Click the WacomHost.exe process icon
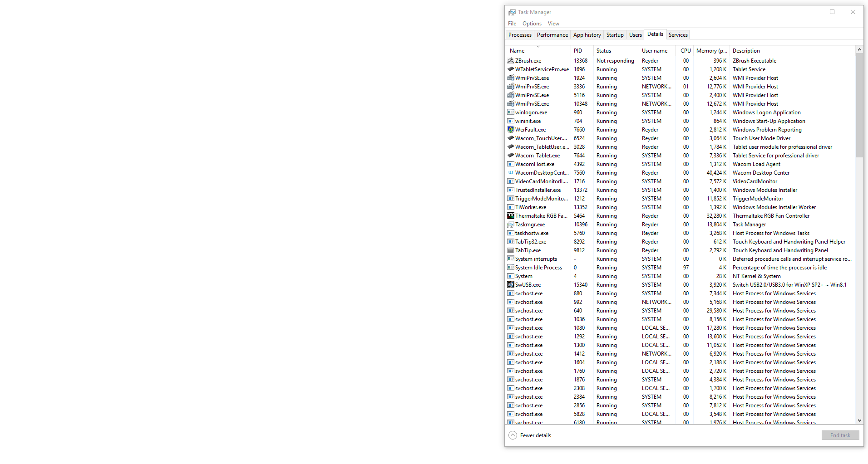This screenshot has height=464, width=868. click(511, 164)
